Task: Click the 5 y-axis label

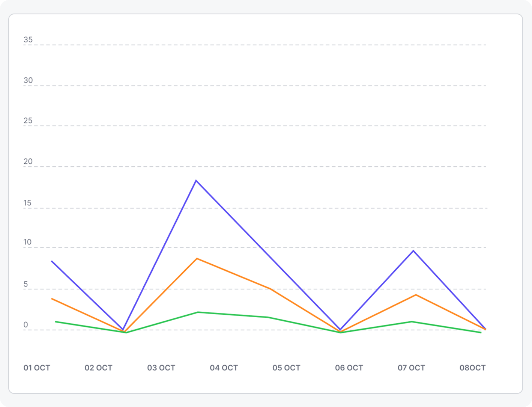Action: click(x=26, y=285)
